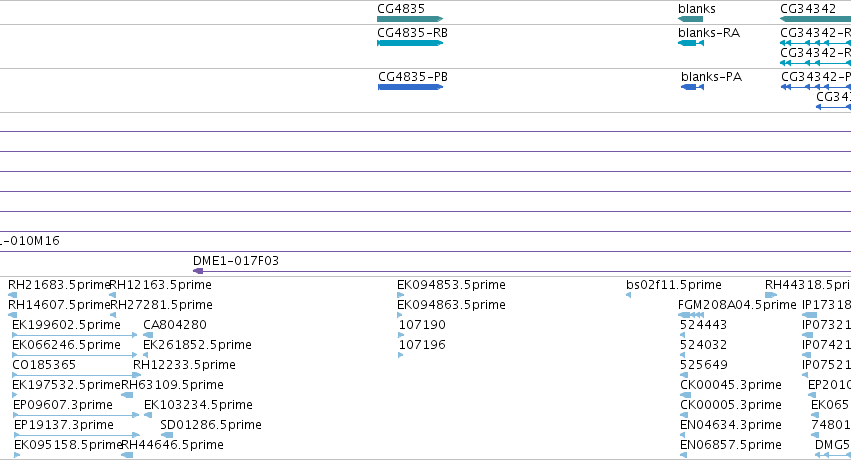Click the bs02f11.5prime EST label
This screenshot has height=460, width=851.
674,285
